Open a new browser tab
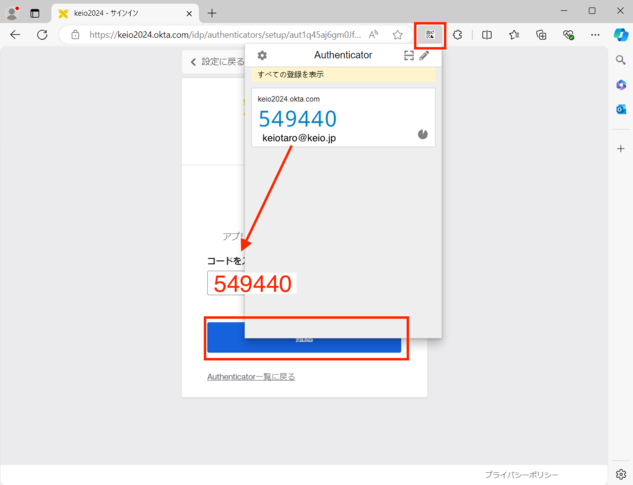 (212, 13)
